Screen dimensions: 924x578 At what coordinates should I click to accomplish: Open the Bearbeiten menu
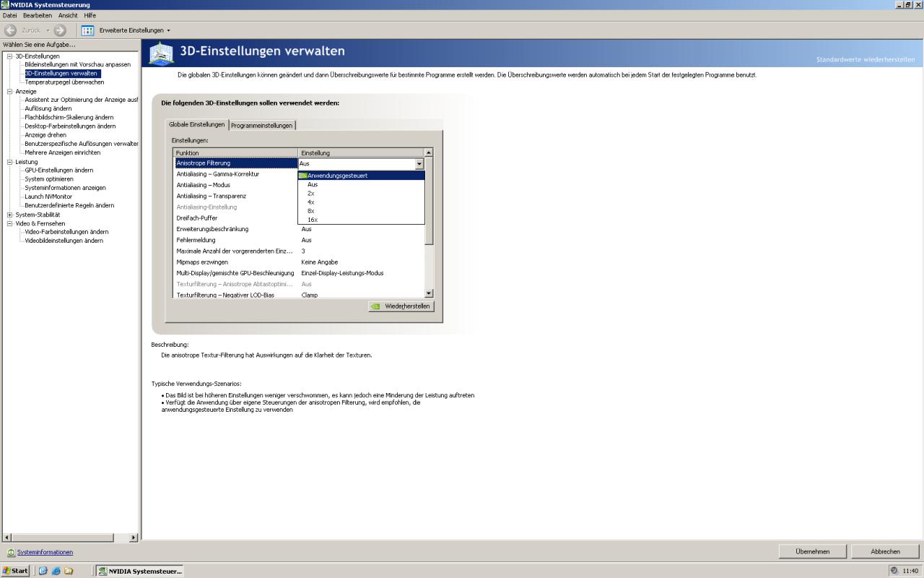pyautogui.click(x=38, y=15)
